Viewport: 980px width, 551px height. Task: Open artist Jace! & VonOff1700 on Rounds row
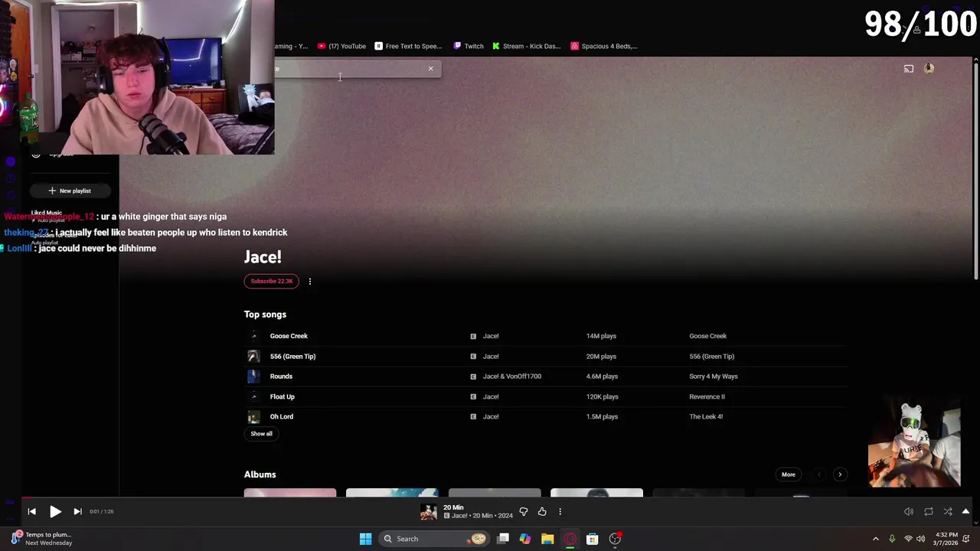[x=511, y=377]
